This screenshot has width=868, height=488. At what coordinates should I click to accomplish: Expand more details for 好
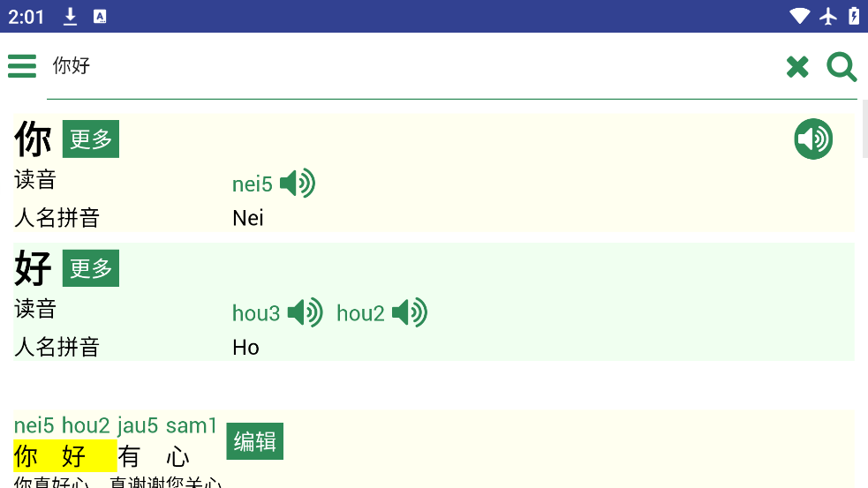pos(91,268)
